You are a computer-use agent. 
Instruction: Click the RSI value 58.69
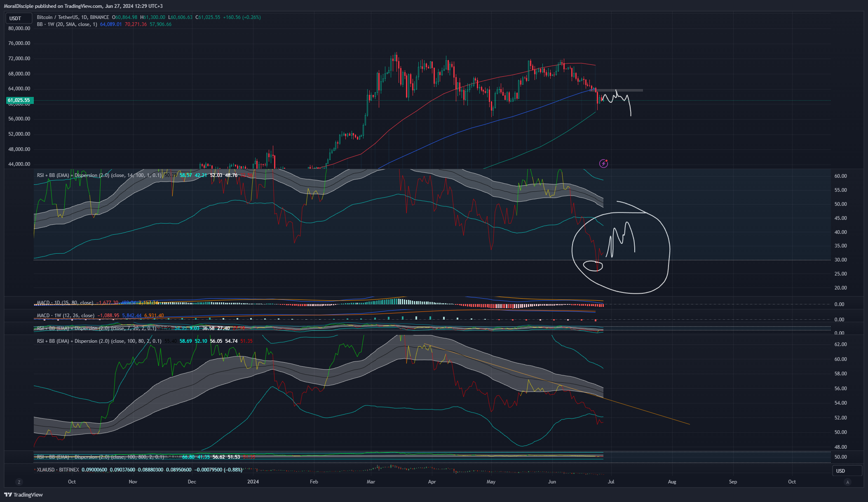186,341
